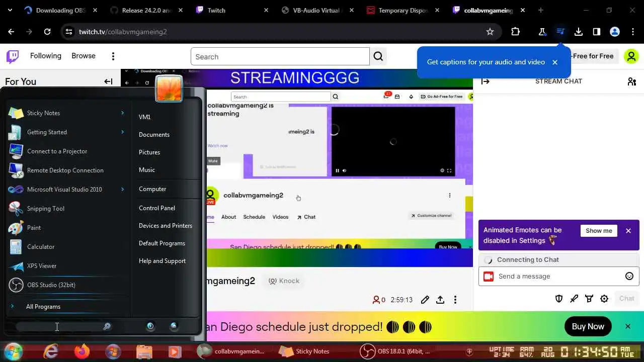Screen dimensions: 644x362
Task: Expand Sticky Notes jump list arrow
Action: coord(122,113)
